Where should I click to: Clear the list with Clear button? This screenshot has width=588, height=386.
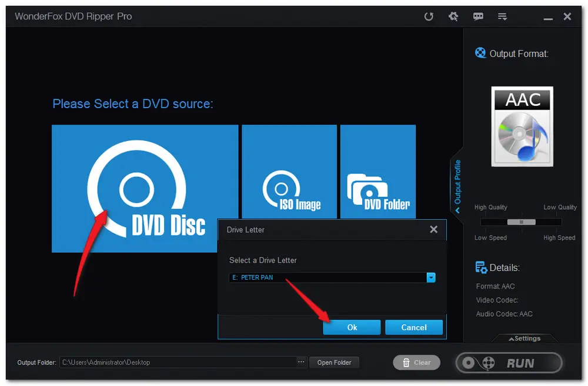click(417, 362)
